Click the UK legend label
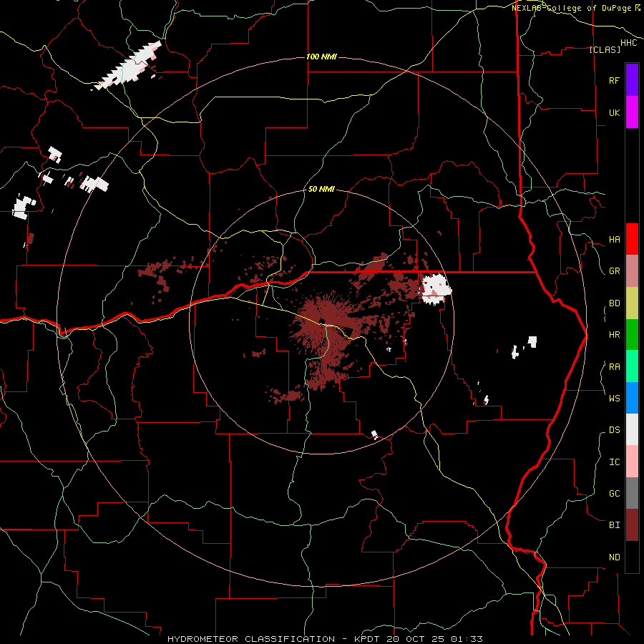The width and height of the screenshot is (644, 644). pos(614,112)
